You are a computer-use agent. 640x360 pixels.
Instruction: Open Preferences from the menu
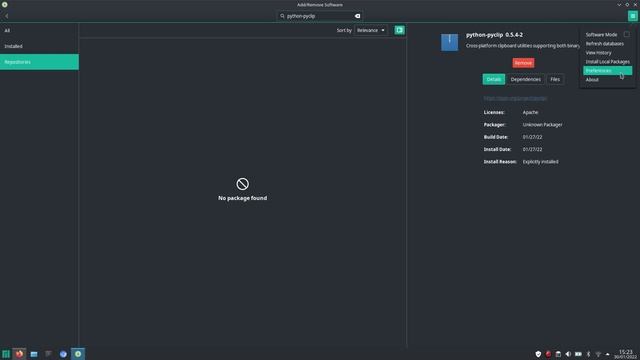(x=607, y=71)
